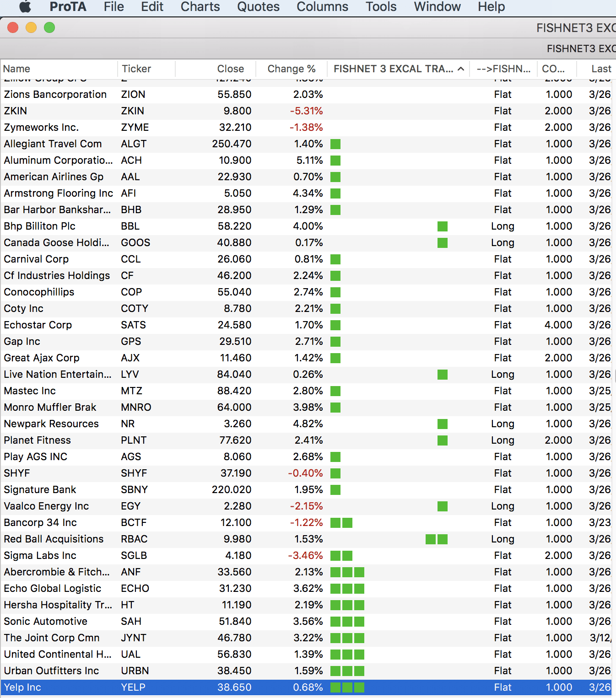Click the ACH ticker cell
The width and height of the screenshot is (616, 698).
131,161
